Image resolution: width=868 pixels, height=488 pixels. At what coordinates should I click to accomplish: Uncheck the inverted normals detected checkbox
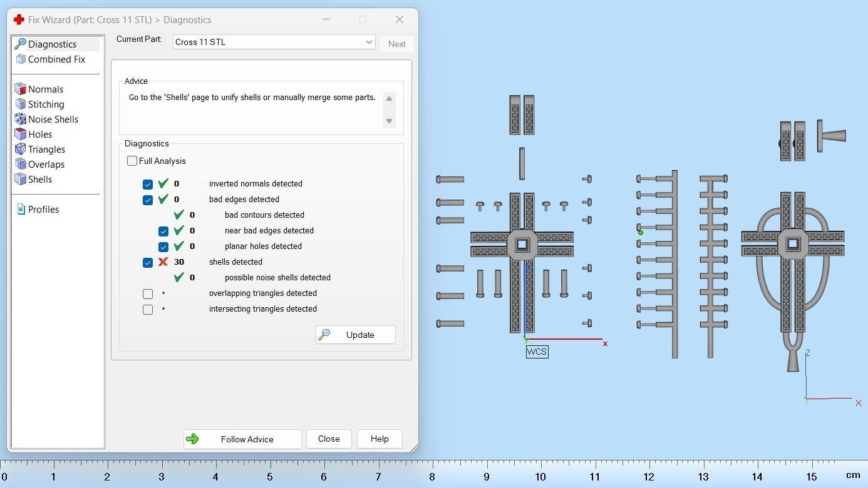click(x=148, y=184)
